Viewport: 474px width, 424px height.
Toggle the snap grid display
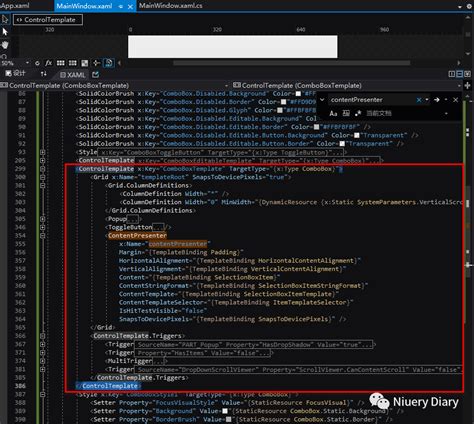60,63
